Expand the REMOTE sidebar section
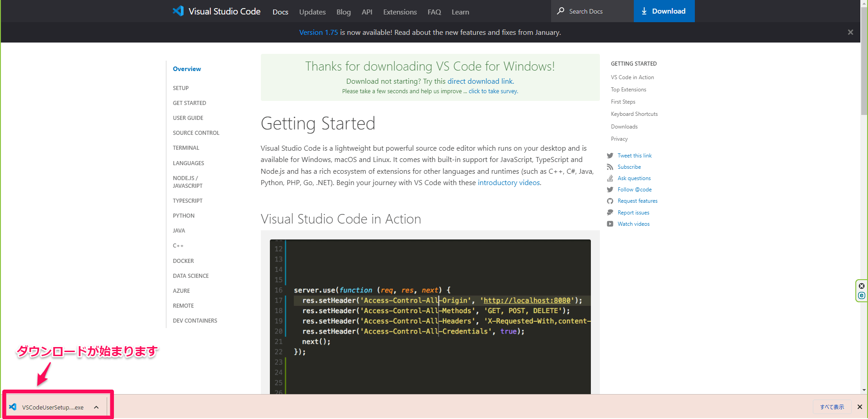This screenshot has height=419, width=868. pyautogui.click(x=183, y=306)
